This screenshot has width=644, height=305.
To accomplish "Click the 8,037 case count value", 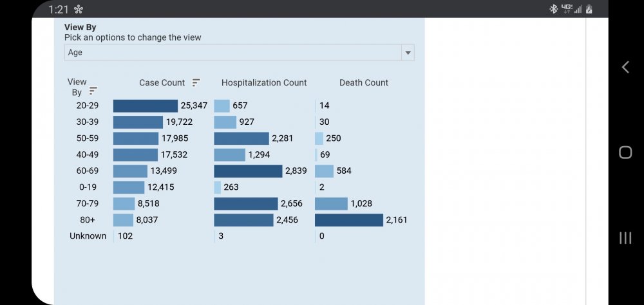I will pos(147,220).
